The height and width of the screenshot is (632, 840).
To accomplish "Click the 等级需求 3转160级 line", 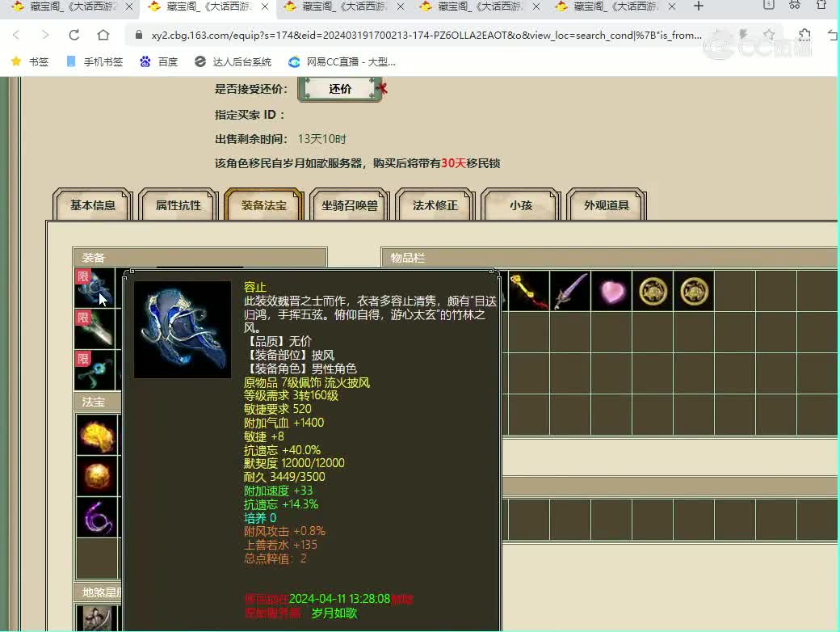I will point(291,395).
